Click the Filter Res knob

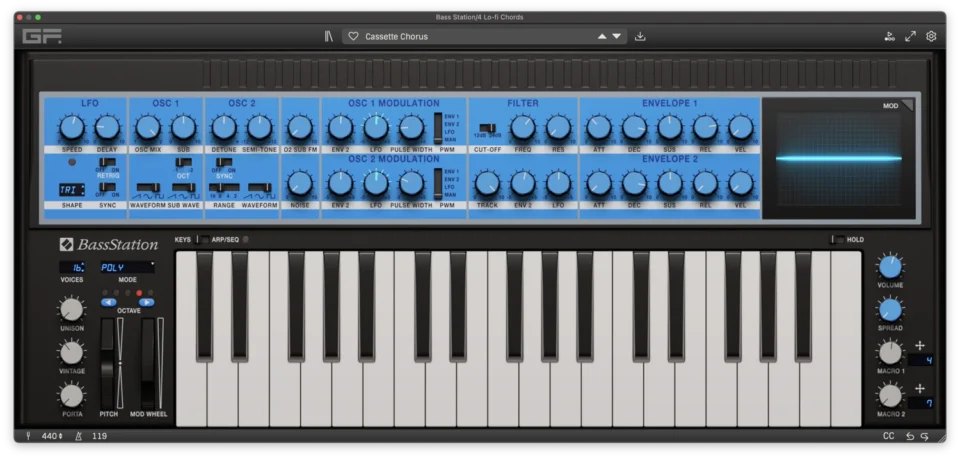(558, 129)
